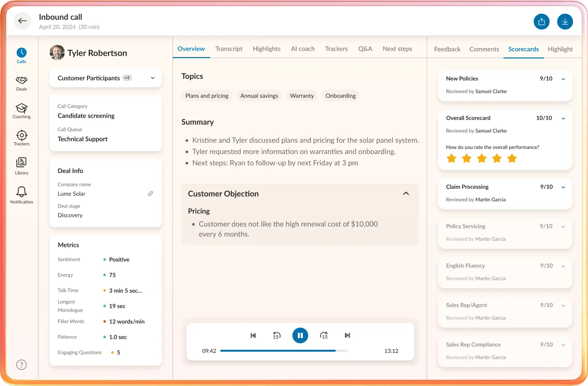588x386 pixels.
Task: Expand the Claim Processing scorecard
Action: [x=563, y=187]
